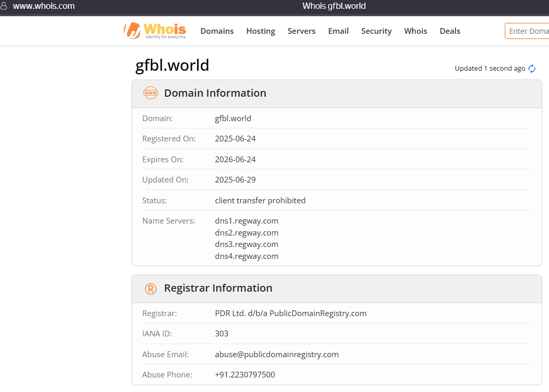Click the www Domain Information icon
Image resolution: width=549 pixels, height=392 pixels.
pyautogui.click(x=151, y=93)
